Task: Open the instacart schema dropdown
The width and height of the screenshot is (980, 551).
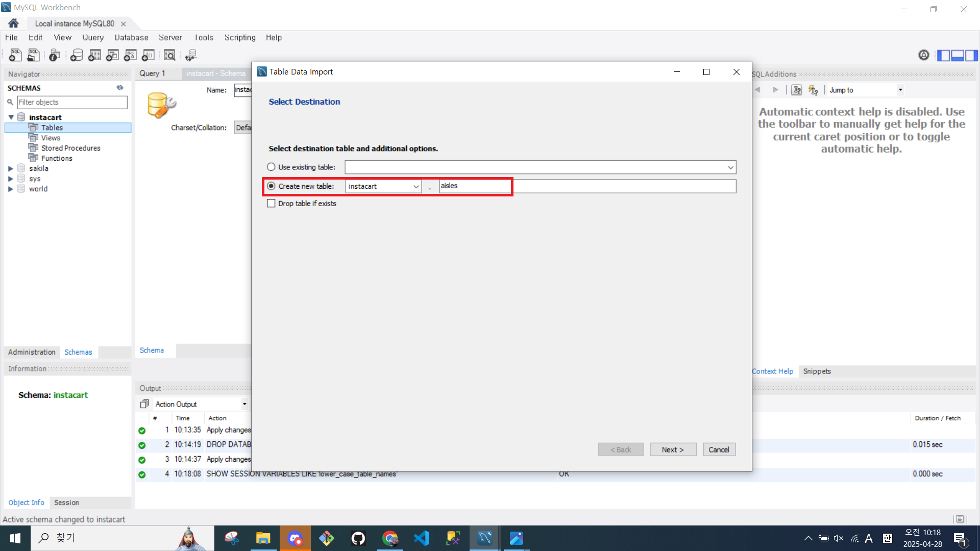Action: pos(415,187)
